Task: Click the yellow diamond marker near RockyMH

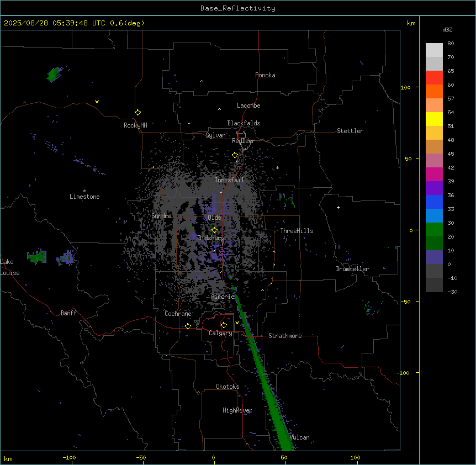Action: [x=137, y=113]
